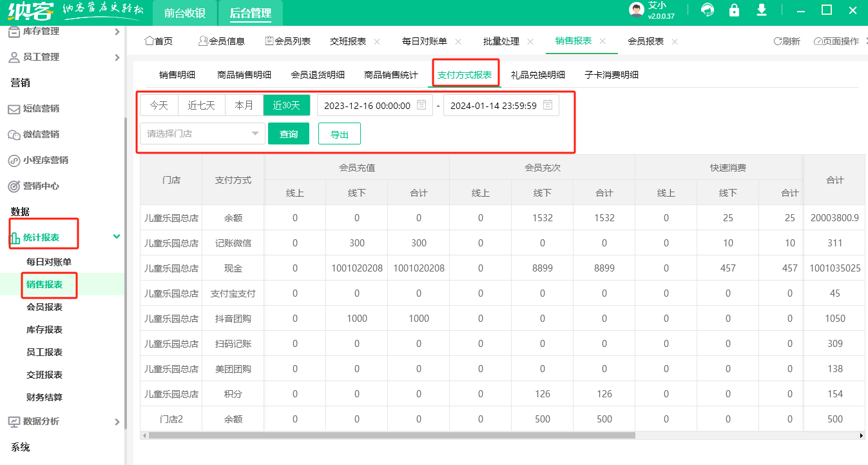The image size is (868, 465).
Task: Click the 导出 export button
Action: [339, 134]
